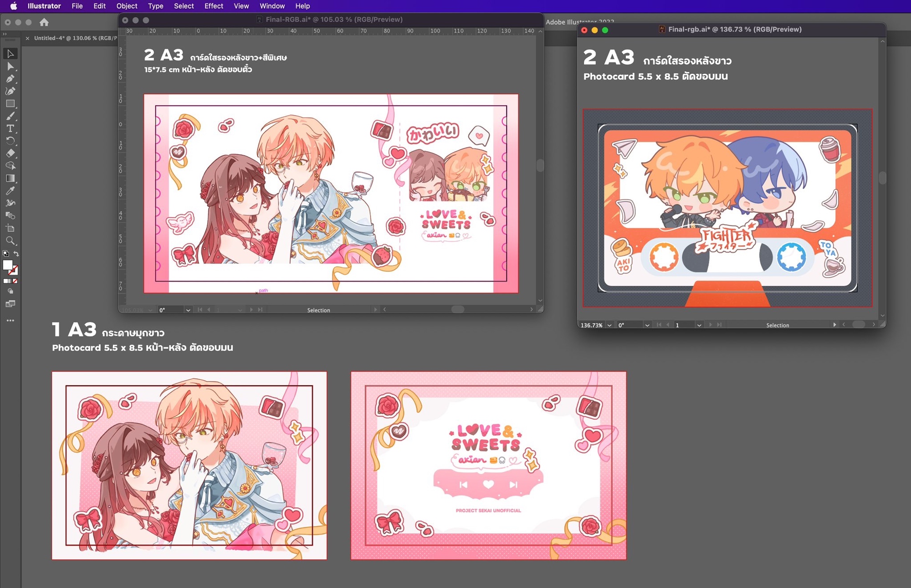911x588 pixels.
Task: Select the Direct Selection tool
Action: point(10,66)
